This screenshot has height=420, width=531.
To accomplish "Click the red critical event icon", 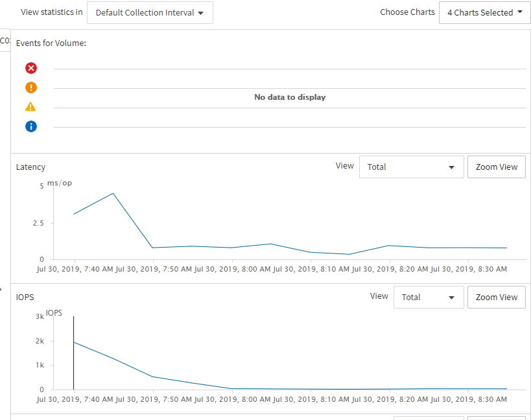I will click(x=31, y=68).
